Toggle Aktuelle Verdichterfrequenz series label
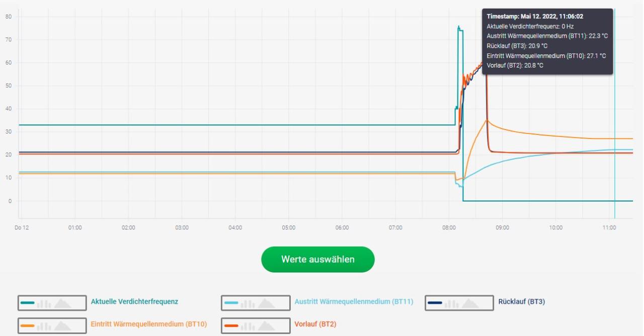Viewport: 644px width, 336px height. click(134, 302)
